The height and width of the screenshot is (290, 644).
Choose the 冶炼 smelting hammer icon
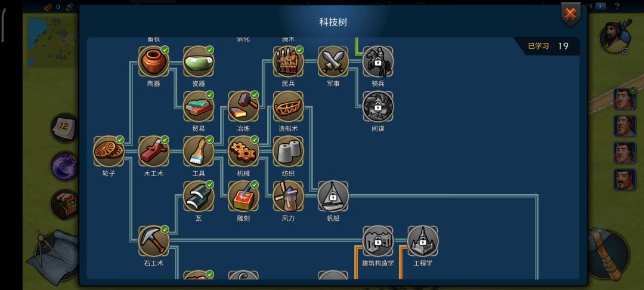point(243,106)
